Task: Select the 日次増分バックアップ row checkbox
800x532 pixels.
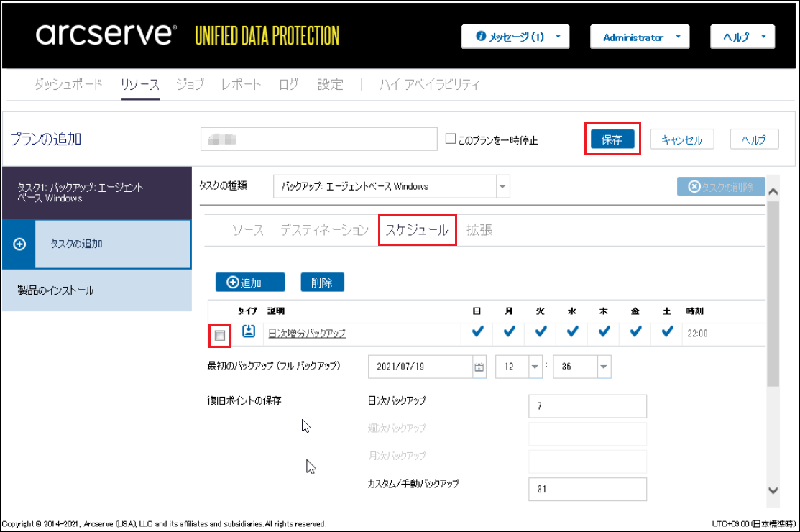Action: pos(220,335)
